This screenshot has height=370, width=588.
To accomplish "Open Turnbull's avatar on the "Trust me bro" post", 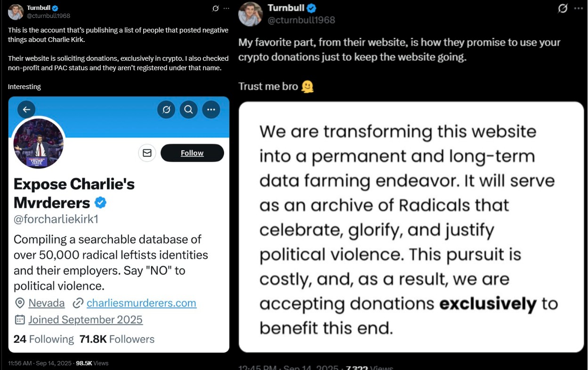I will click(x=250, y=14).
